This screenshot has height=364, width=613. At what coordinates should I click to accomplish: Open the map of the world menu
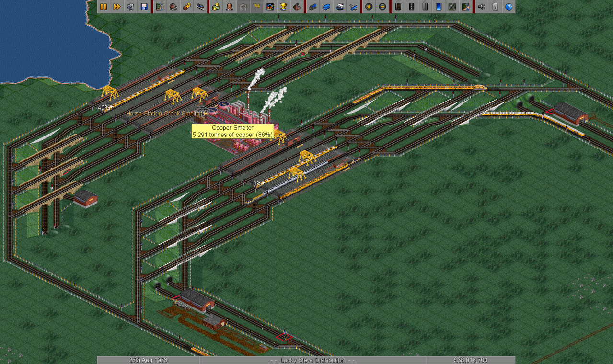(x=160, y=7)
